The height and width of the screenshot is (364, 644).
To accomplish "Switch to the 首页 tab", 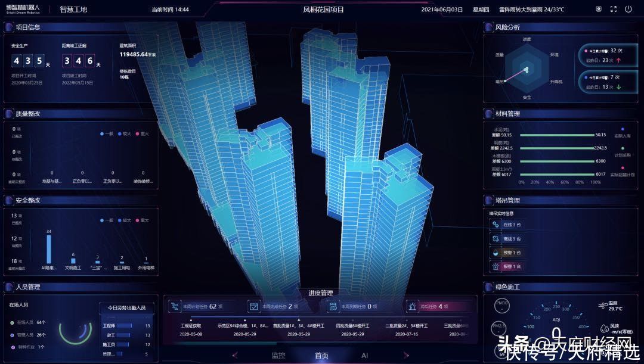I will tap(321, 356).
